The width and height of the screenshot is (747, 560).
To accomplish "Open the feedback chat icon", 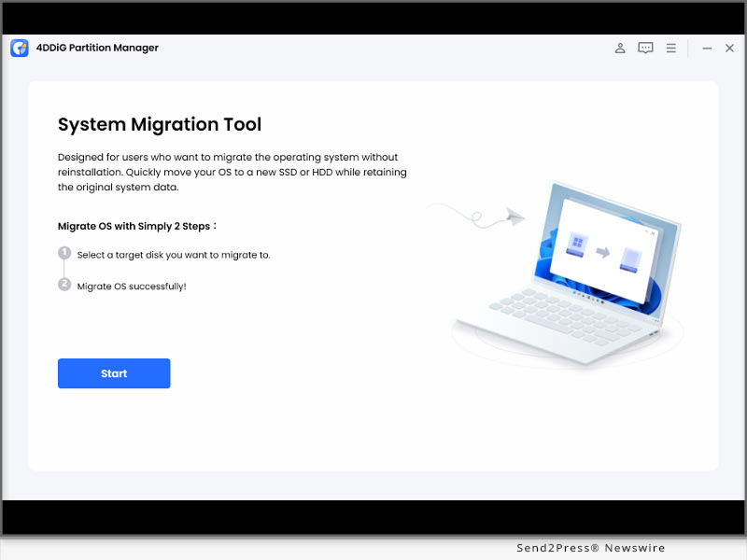I will (645, 49).
